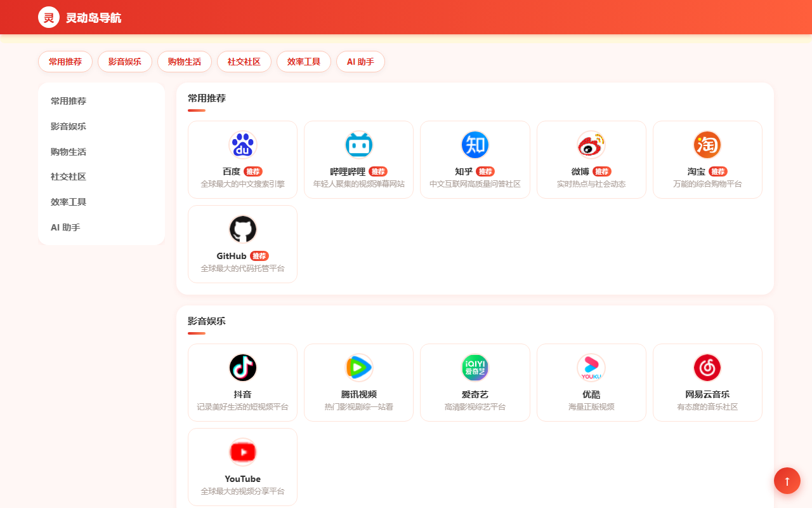The width and height of the screenshot is (812, 508).
Task: Click the NetEase Cloud Music red icon
Action: point(707,368)
